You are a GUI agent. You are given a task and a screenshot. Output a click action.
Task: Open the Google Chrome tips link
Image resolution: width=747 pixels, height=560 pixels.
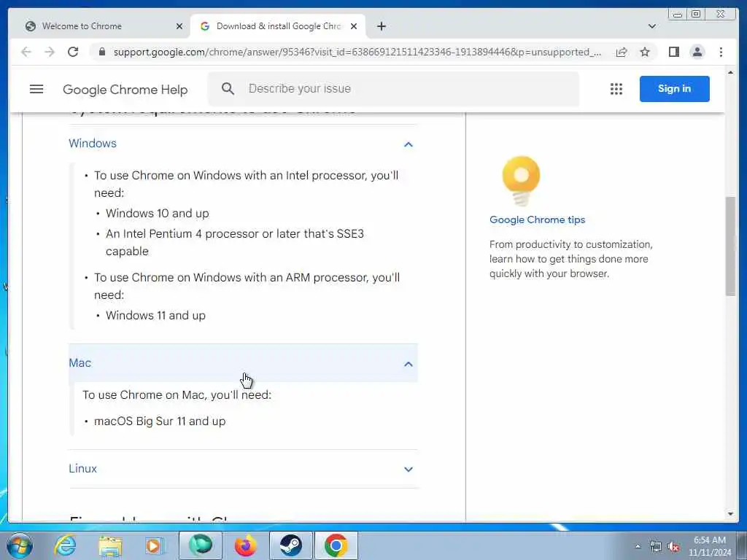[537, 219]
